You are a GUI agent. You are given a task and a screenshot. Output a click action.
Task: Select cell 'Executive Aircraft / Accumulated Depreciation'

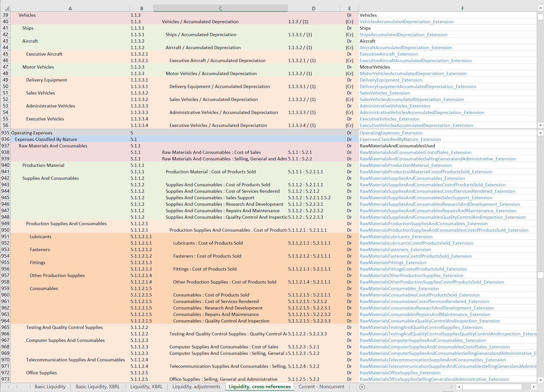[x=220, y=60]
